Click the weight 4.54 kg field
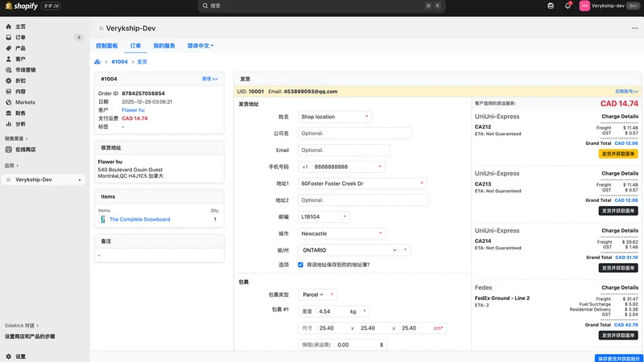Screen dimensions: 644x362 (333, 311)
